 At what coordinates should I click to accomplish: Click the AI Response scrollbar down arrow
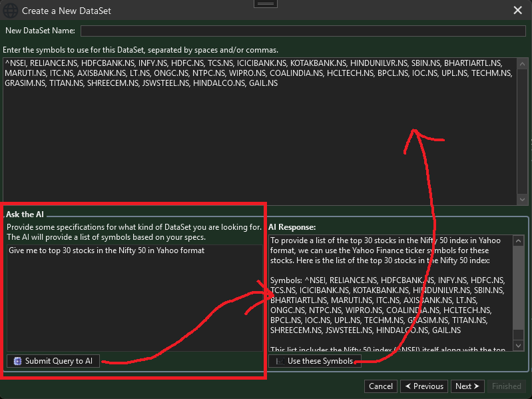pyautogui.click(x=519, y=346)
